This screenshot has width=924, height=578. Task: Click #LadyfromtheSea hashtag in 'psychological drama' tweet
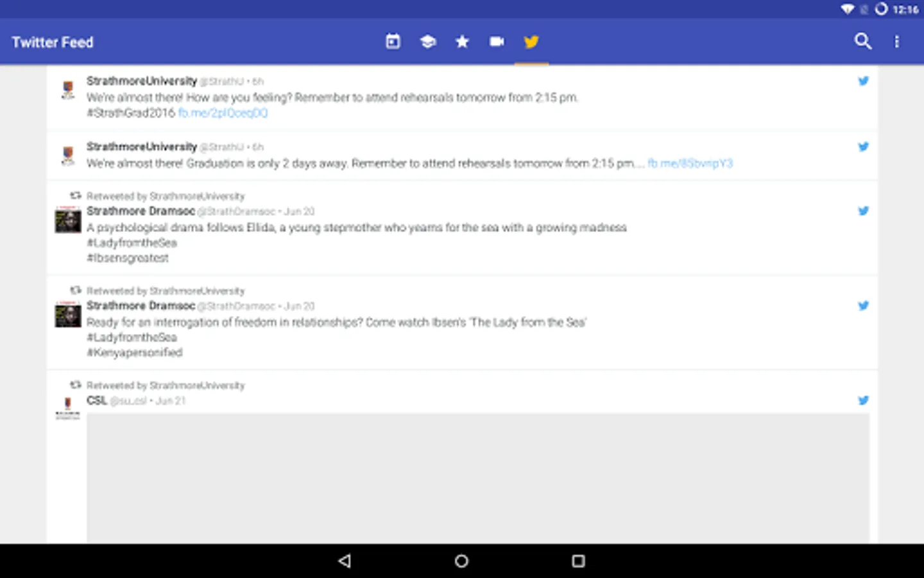click(132, 243)
